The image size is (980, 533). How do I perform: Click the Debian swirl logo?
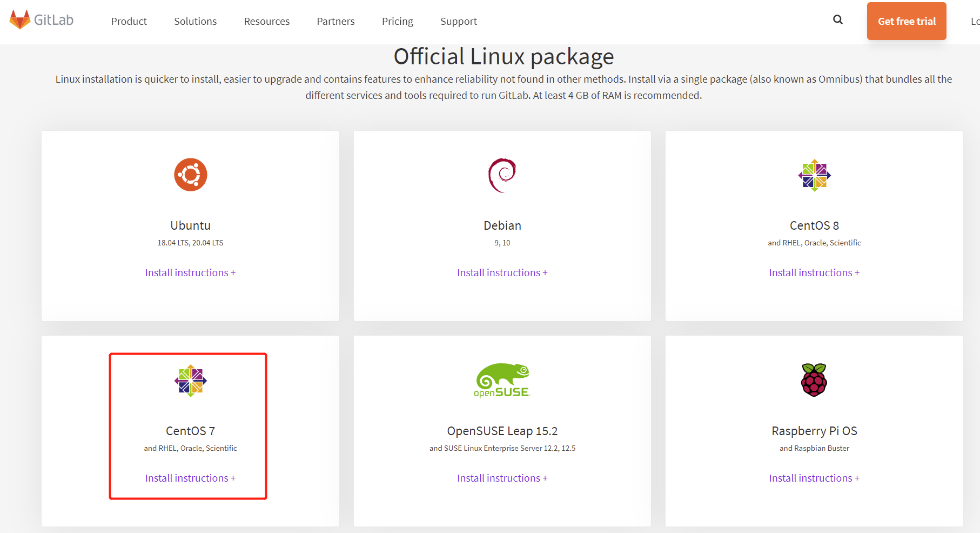click(502, 175)
